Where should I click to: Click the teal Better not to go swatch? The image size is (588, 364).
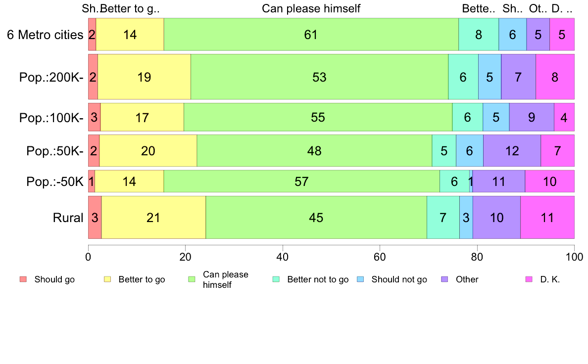276,279
